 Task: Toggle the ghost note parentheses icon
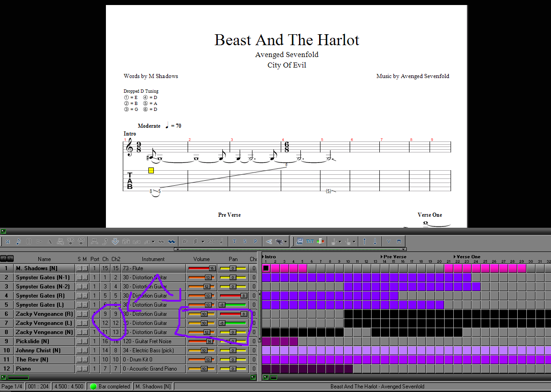pos(29,241)
